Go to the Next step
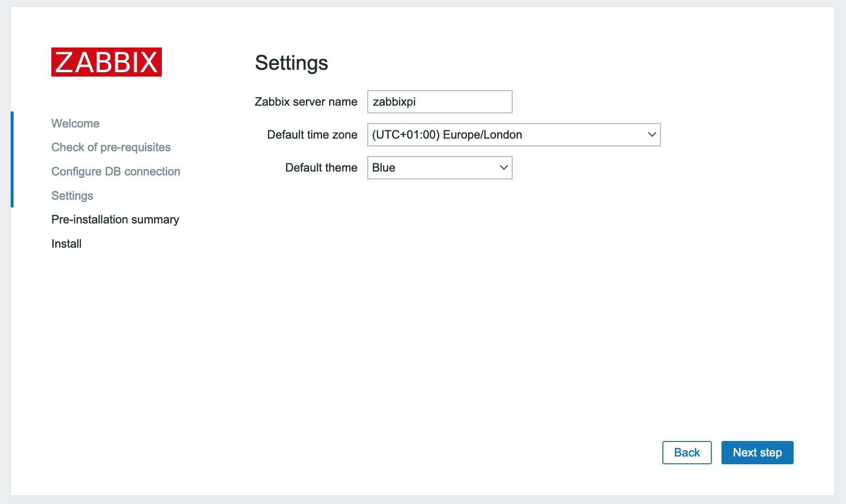Viewport: 846px width, 504px height. pos(757,453)
